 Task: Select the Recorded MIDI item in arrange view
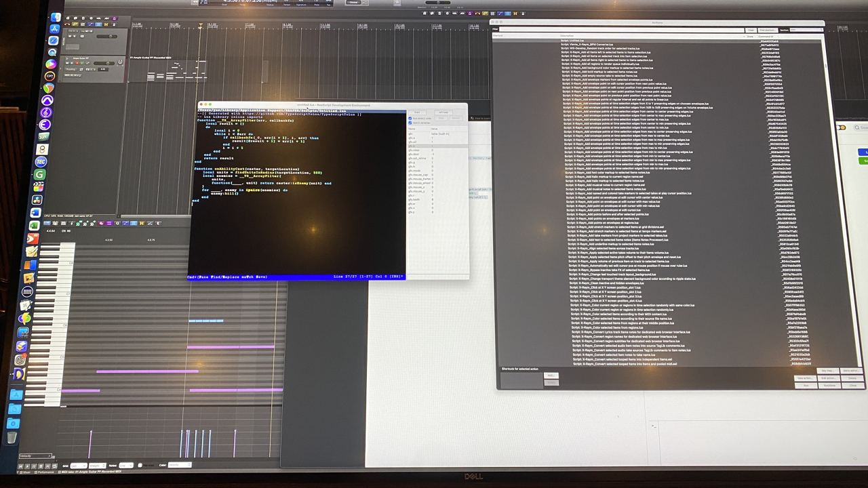[170, 70]
